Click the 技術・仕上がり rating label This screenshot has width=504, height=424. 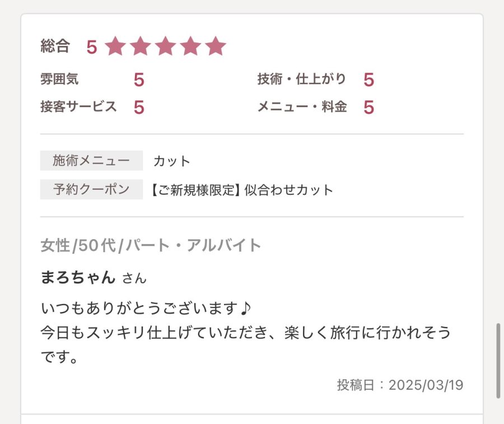point(301,80)
